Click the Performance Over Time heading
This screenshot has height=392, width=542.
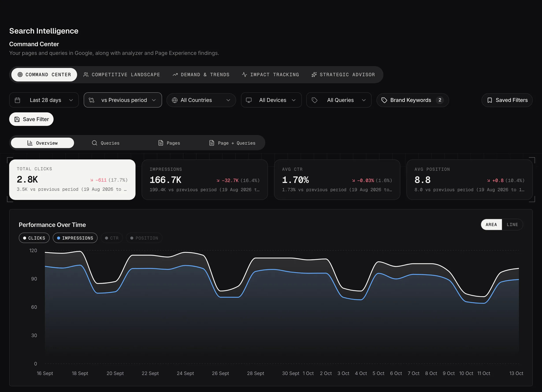(52, 225)
